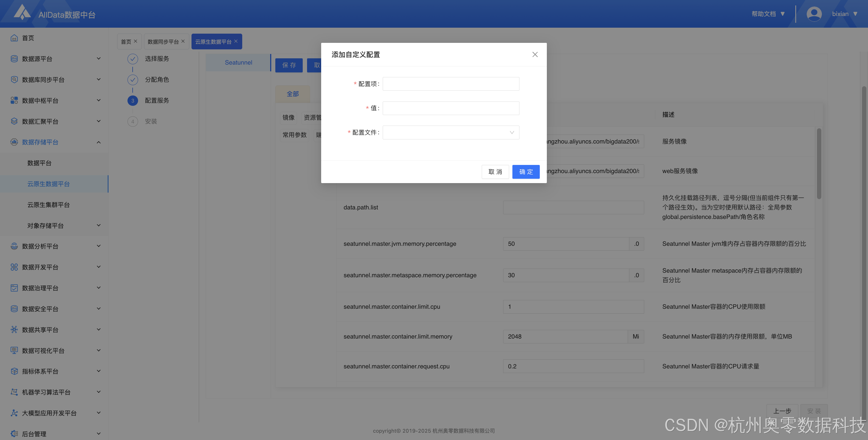Select 云原生集群平台 in sidebar

click(49, 205)
